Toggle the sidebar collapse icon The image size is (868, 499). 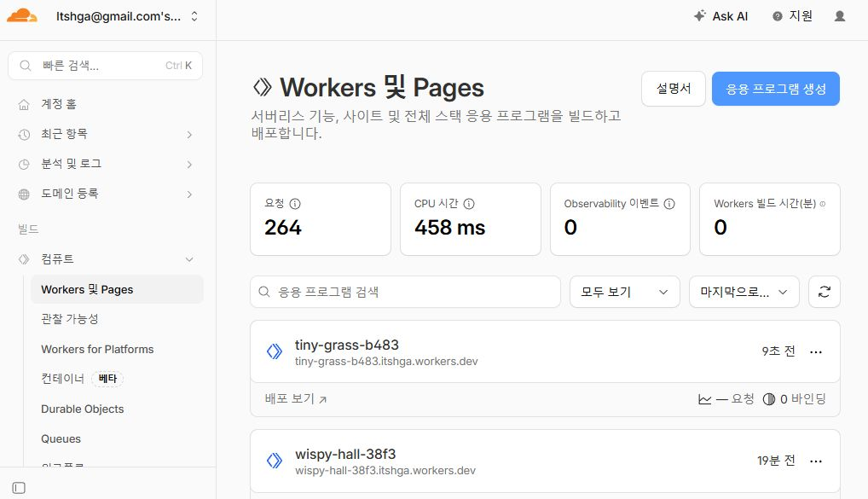click(x=19, y=488)
